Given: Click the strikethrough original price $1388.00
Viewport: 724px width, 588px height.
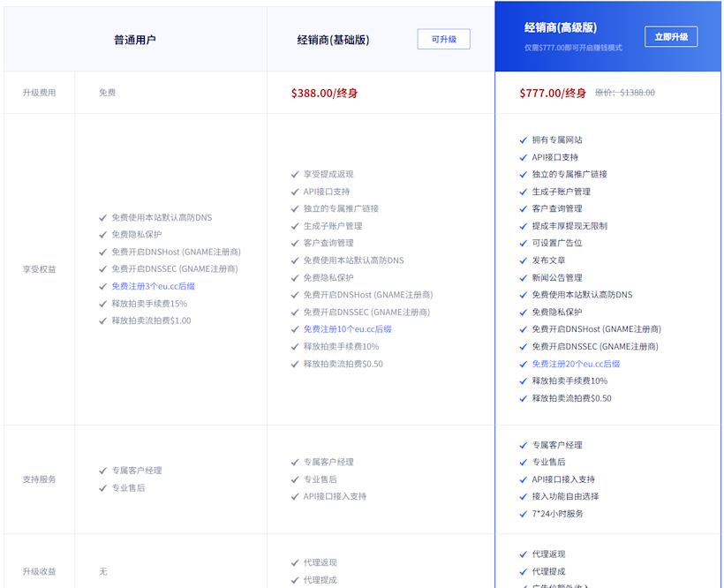Looking at the screenshot, I should tap(625, 93).
